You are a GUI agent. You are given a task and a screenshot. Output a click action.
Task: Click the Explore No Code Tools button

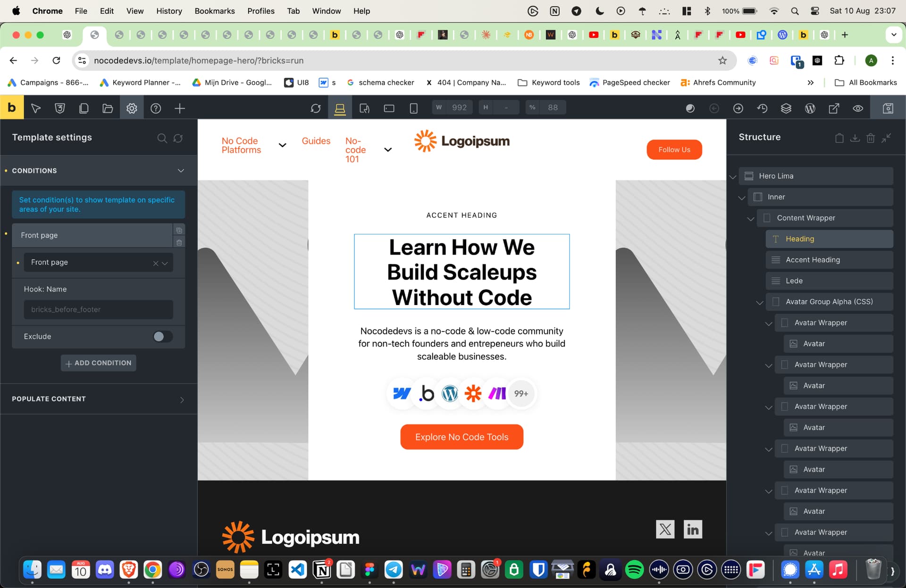(x=461, y=437)
